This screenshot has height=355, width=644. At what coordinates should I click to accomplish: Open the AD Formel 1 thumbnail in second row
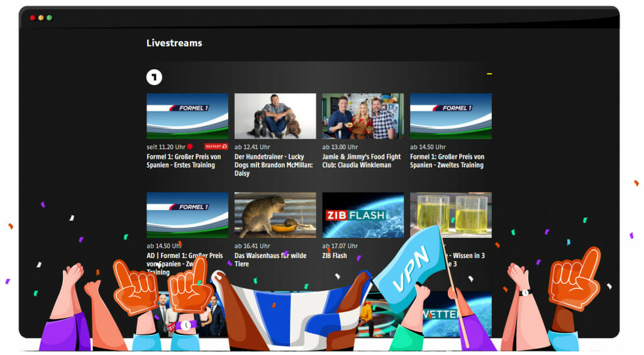pos(187,215)
